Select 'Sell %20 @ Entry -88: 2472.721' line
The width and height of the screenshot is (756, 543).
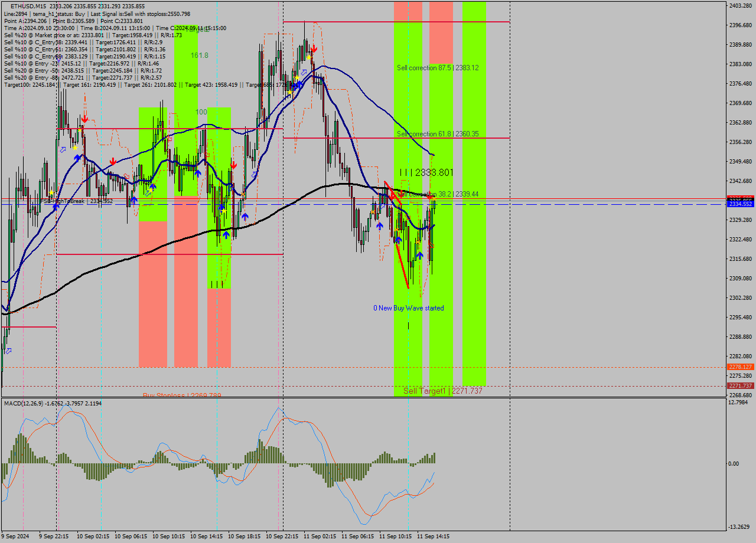(x=83, y=77)
